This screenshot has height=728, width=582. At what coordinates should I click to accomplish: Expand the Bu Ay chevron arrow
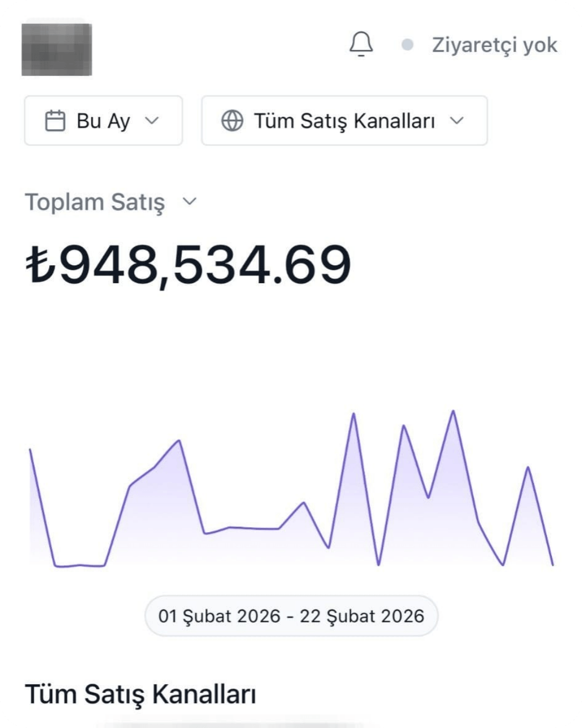point(153,120)
